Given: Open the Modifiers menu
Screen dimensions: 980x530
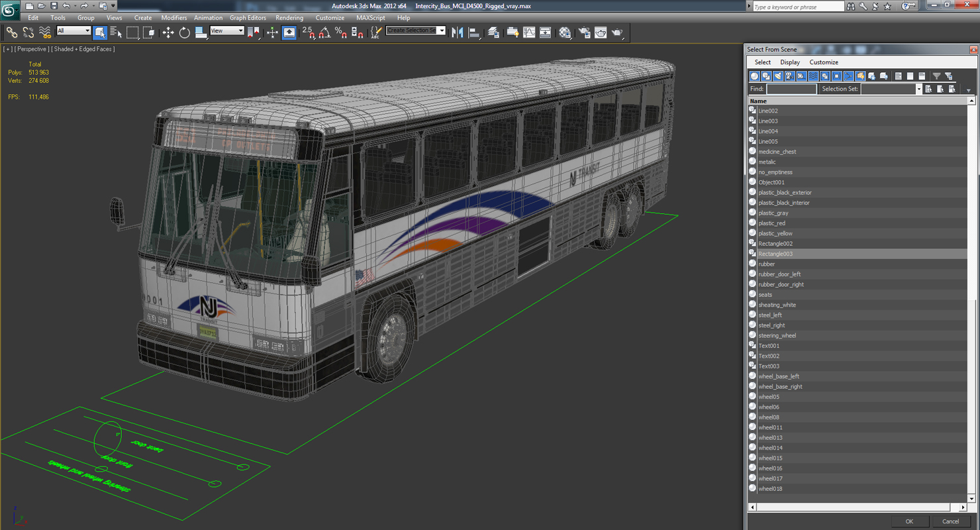Looking at the screenshot, I should pyautogui.click(x=174, y=18).
